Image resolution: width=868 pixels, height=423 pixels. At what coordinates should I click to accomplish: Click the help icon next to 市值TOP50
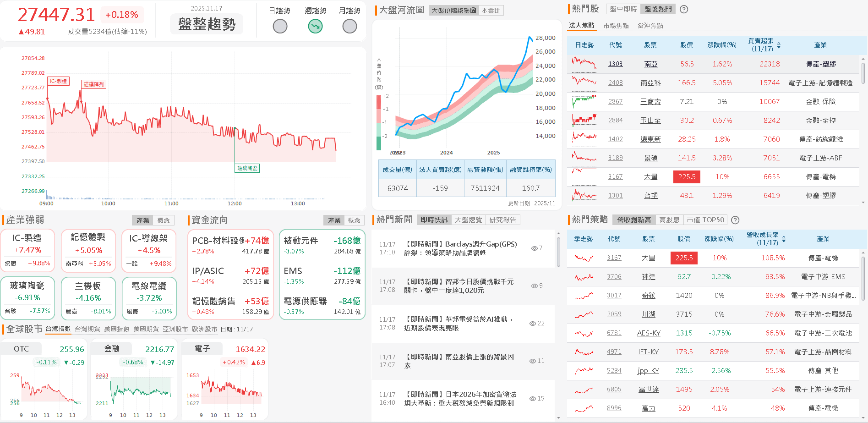tap(735, 220)
